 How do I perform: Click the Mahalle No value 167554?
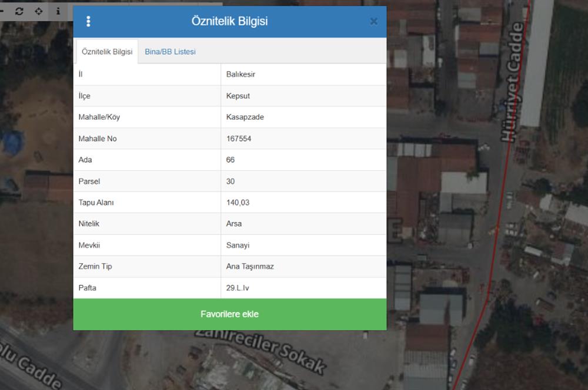(239, 139)
